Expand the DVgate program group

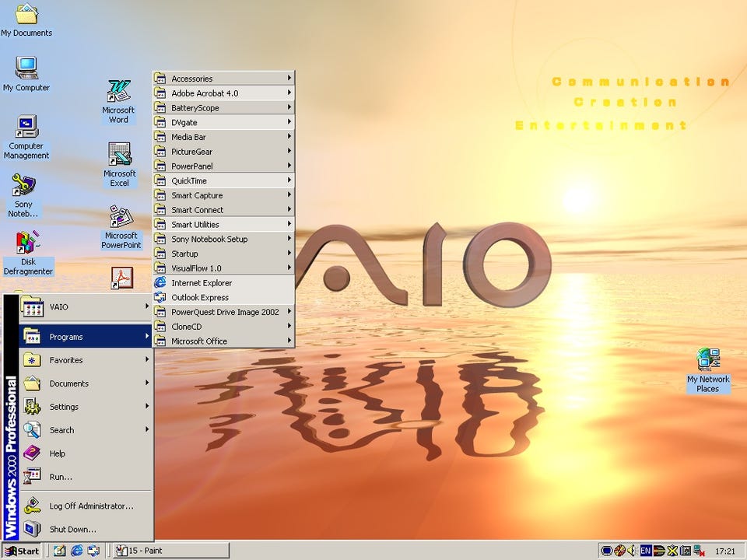pos(223,122)
